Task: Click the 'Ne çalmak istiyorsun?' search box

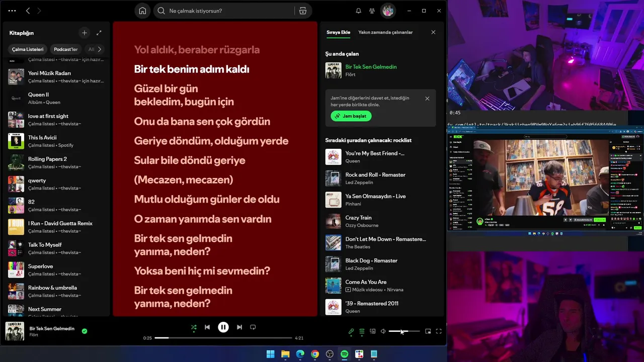Action: (x=224, y=11)
